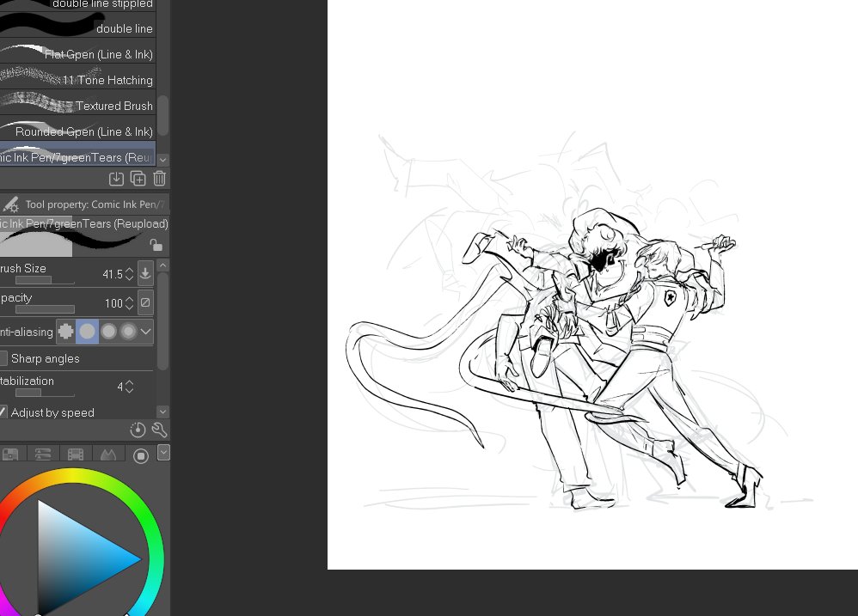The width and height of the screenshot is (858, 616).
Task: Click the Stabilization slider bar
Action: (45, 393)
